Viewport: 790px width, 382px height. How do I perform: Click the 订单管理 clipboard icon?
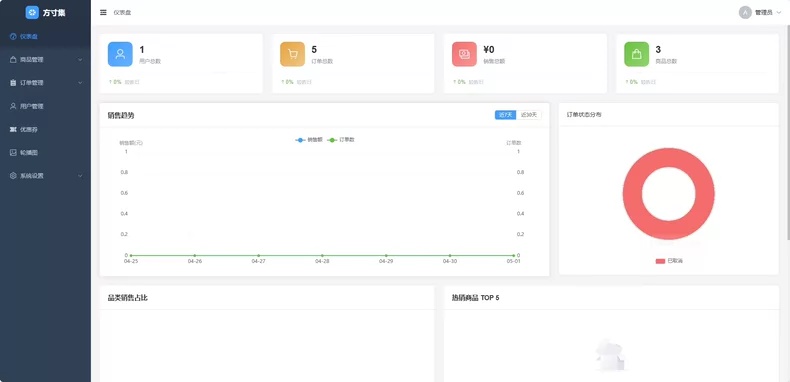coord(13,83)
